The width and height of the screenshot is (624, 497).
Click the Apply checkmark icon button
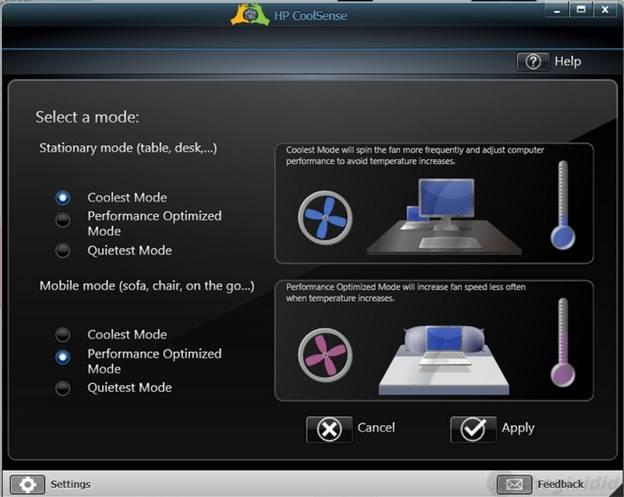click(x=473, y=429)
